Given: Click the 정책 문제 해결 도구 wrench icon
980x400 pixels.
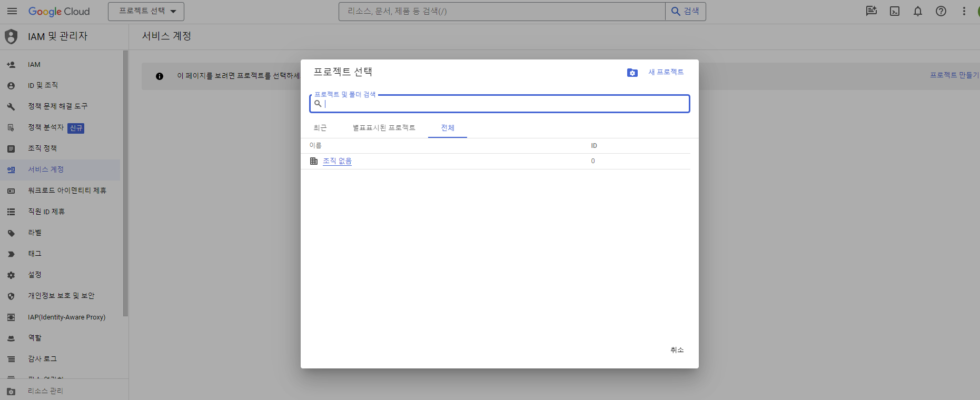Looking at the screenshot, I should point(11,107).
